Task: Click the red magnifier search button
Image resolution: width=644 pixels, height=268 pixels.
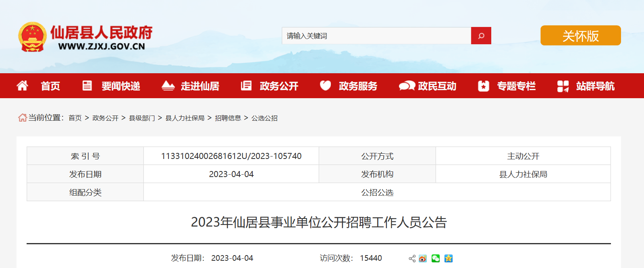Action: click(481, 36)
